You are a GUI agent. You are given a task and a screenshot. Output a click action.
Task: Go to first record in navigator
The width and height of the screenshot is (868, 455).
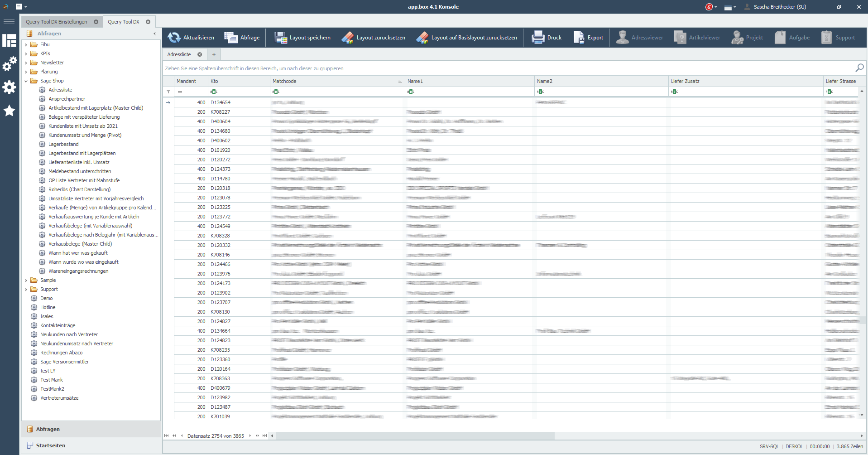pos(167,436)
